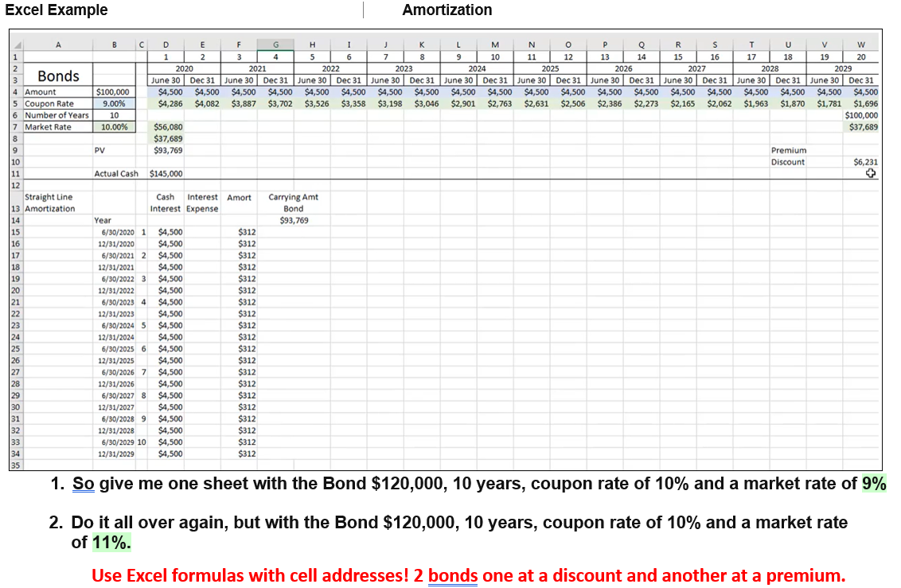Click the select-all corner of the spreadsheet
The width and height of the screenshot is (901, 588).
[x=16, y=45]
